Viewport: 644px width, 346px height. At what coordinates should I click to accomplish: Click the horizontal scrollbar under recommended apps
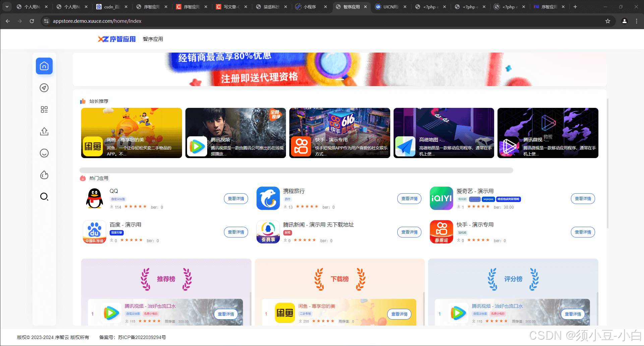point(296,170)
